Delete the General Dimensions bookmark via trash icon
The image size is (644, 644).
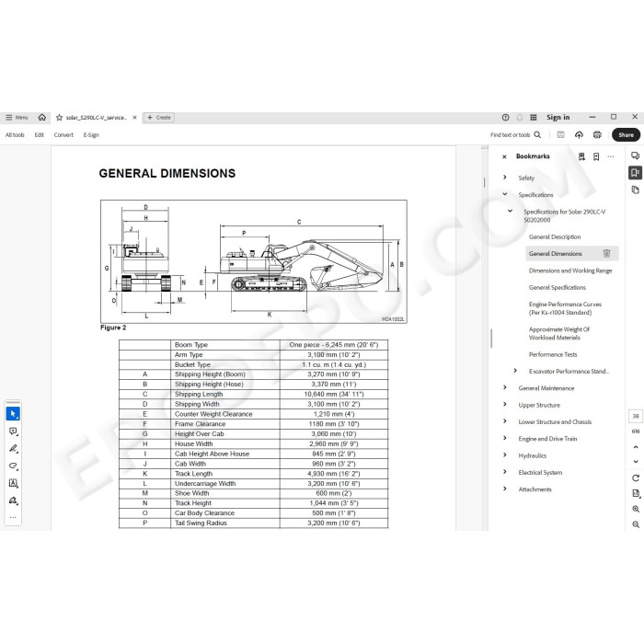pyautogui.click(x=606, y=253)
